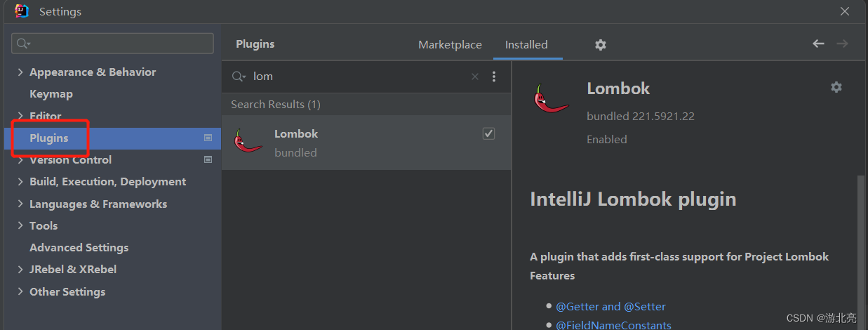Select Keymap in the settings tree
This screenshot has width=868, height=330.
click(x=51, y=94)
